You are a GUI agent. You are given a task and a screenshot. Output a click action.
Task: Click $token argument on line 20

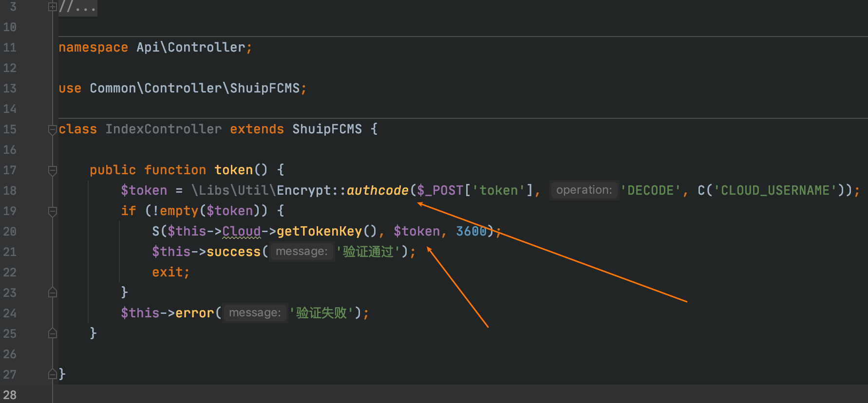tap(416, 231)
